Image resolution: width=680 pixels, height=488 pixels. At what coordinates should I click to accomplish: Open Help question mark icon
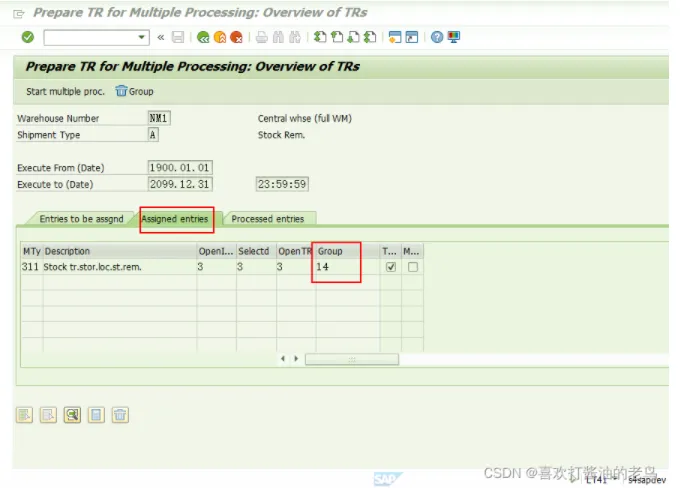pyautogui.click(x=437, y=37)
